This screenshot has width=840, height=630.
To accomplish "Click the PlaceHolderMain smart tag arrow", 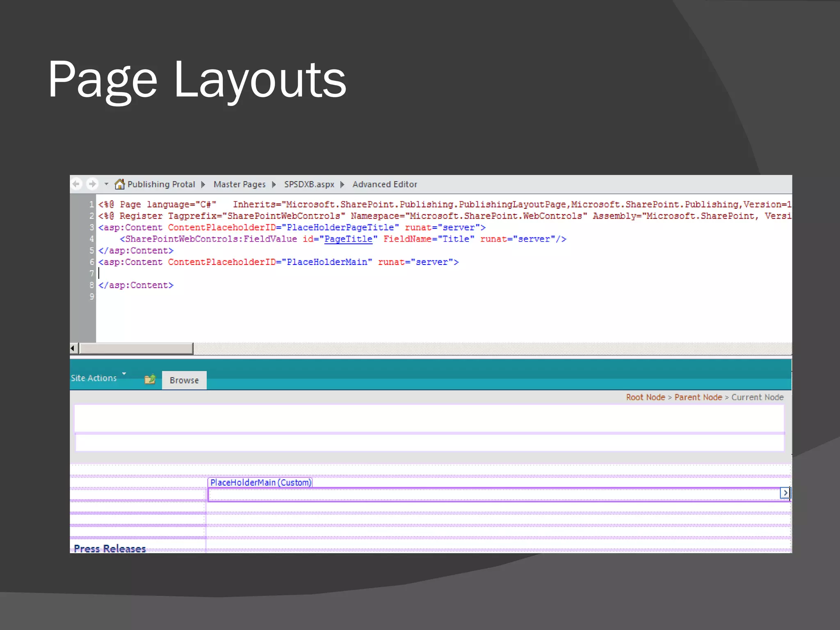I will 785,493.
